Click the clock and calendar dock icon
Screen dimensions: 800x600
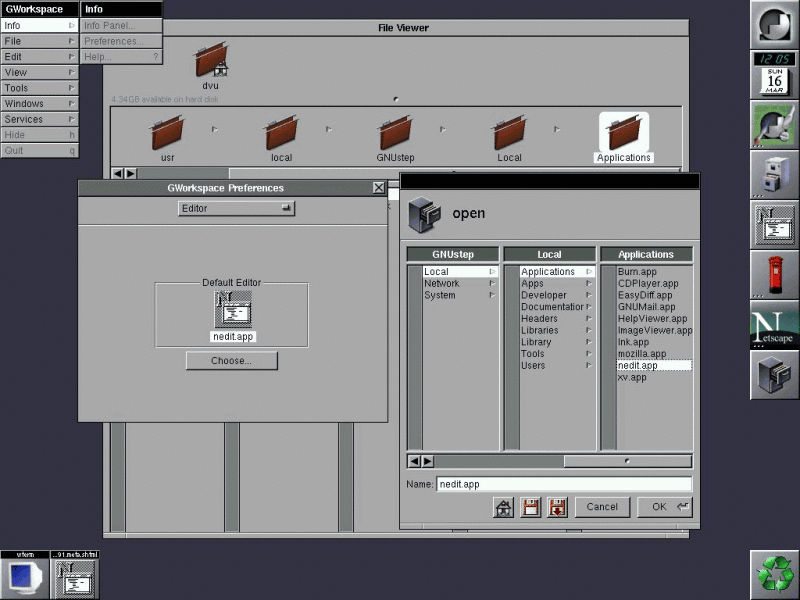774,75
